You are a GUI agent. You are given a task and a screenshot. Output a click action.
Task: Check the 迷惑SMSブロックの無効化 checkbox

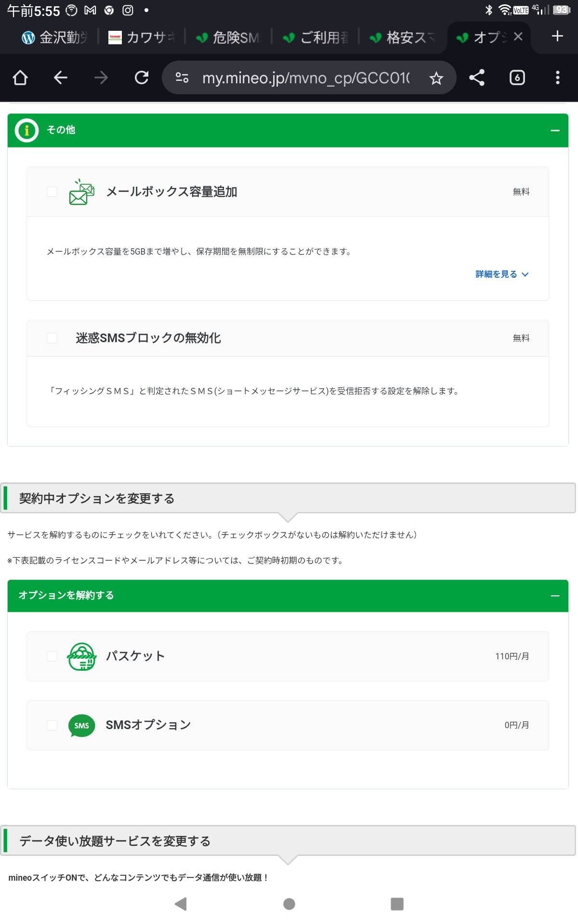(52, 338)
